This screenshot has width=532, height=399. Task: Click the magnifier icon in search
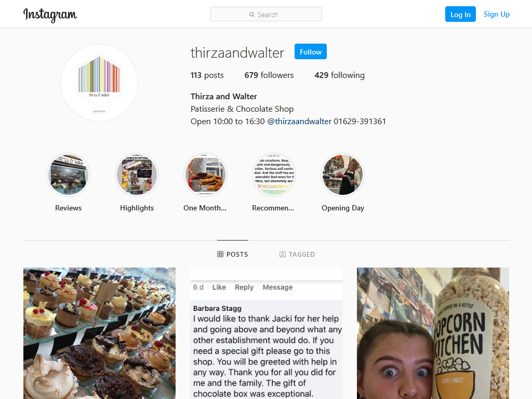(x=252, y=15)
